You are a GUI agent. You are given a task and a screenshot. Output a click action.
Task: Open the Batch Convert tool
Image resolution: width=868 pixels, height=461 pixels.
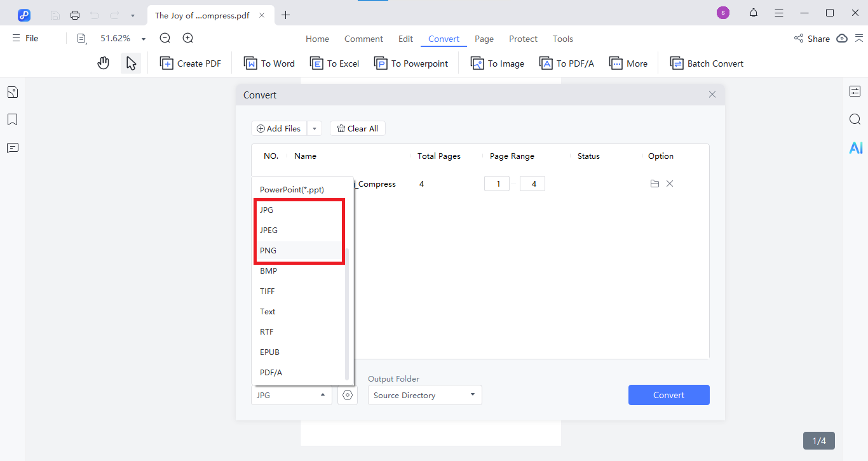tap(706, 63)
